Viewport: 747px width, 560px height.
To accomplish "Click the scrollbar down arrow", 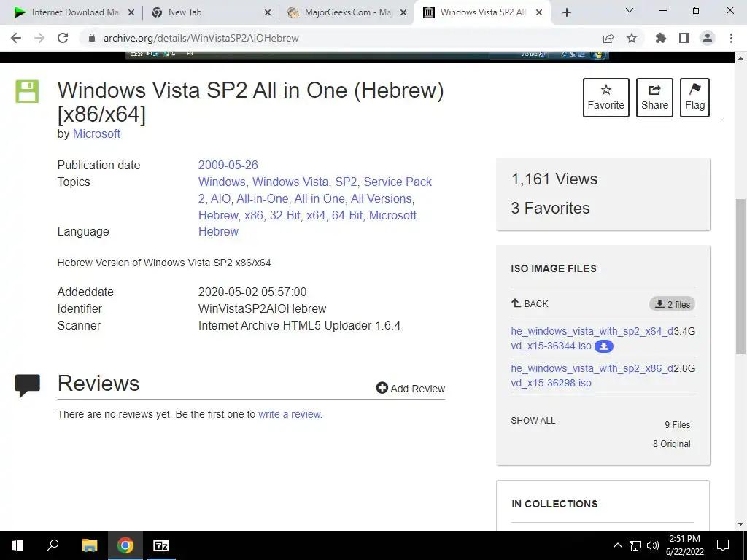I will point(740,524).
